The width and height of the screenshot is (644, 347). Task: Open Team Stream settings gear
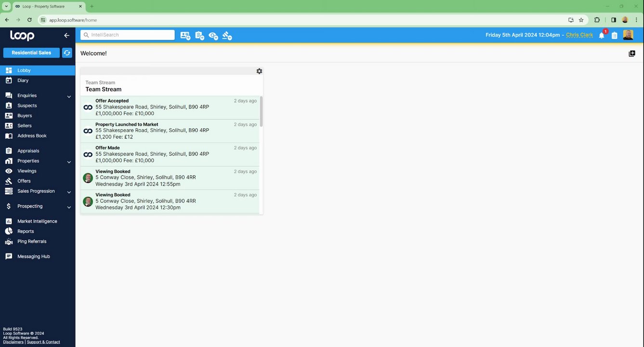(x=259, y=71)
